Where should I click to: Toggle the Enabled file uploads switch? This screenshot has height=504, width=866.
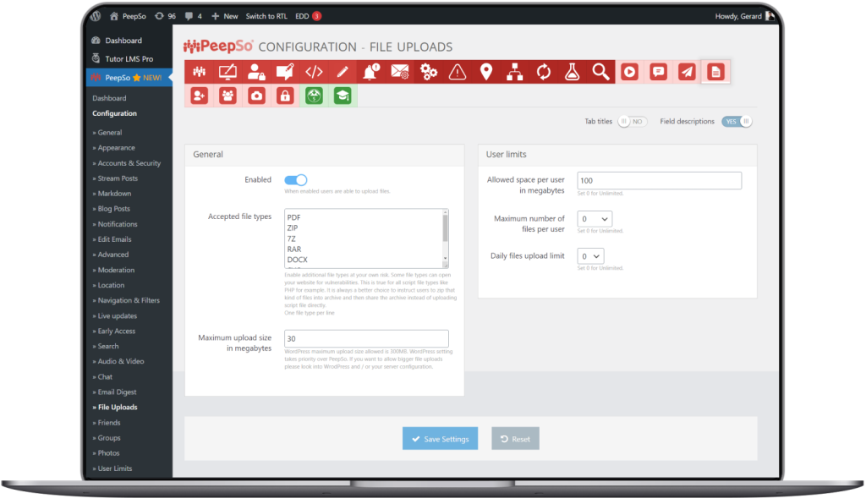click(x=295, y=180)
